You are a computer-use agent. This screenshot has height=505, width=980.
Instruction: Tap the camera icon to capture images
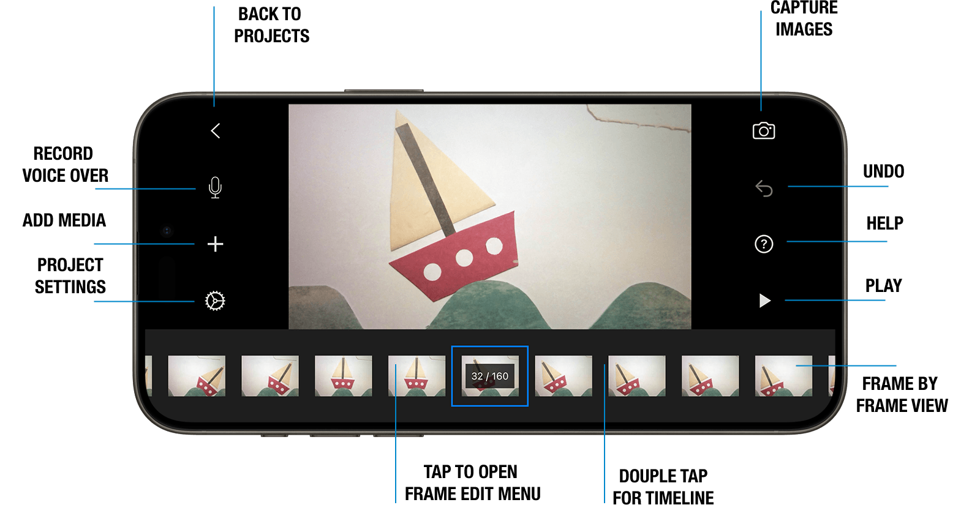tap(763, 131)
